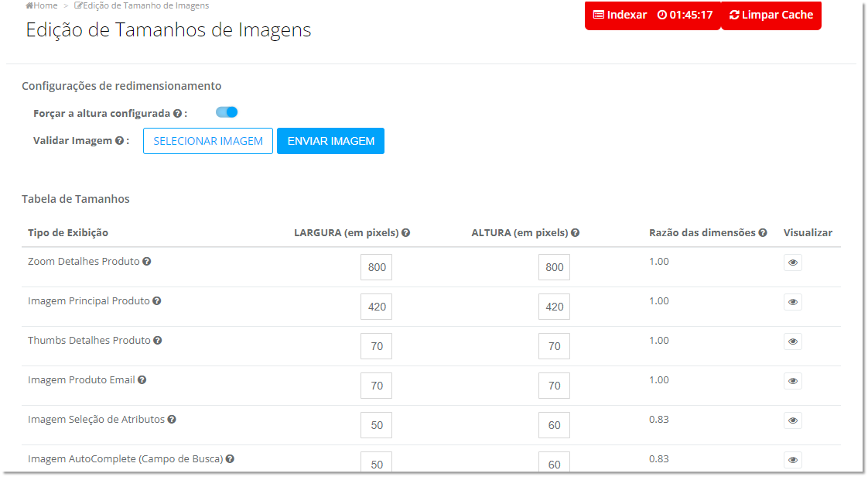Edit width field of Zoom Detalhes Produto
This screenshot has width=868, height=477.
tap(377, 267)
